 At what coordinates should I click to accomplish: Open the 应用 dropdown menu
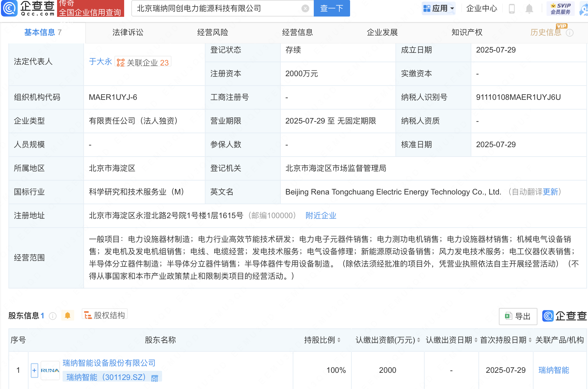(x=439, y=8)
